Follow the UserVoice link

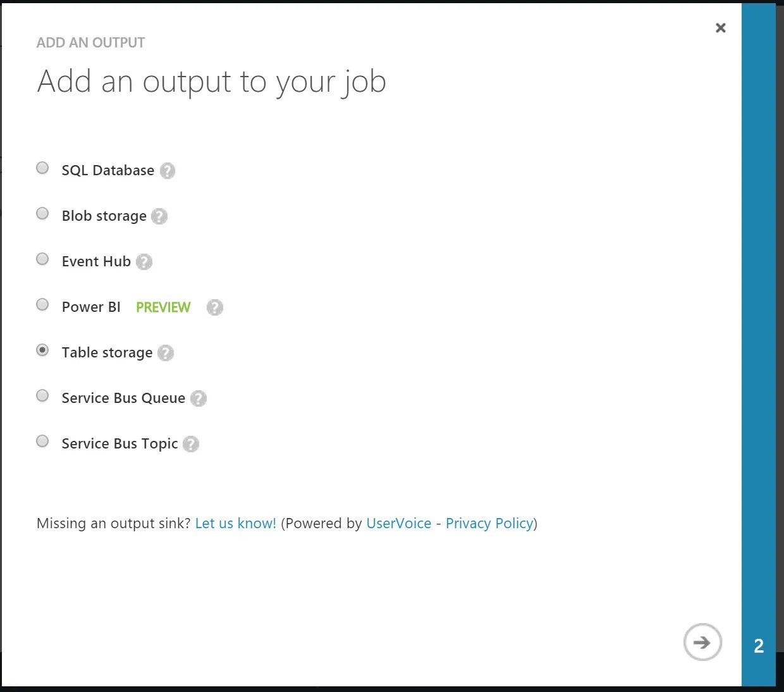pos(399,524)
